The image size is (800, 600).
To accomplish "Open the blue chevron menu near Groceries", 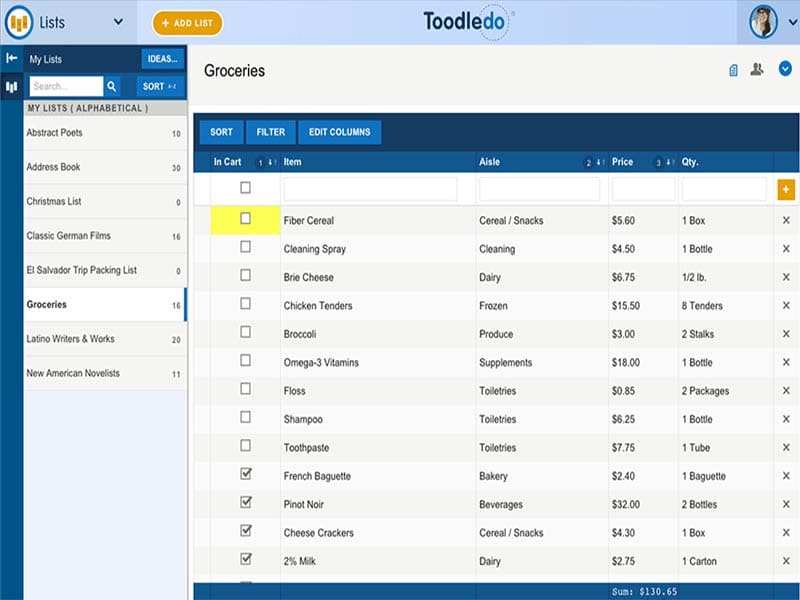I will pos(784,69).
